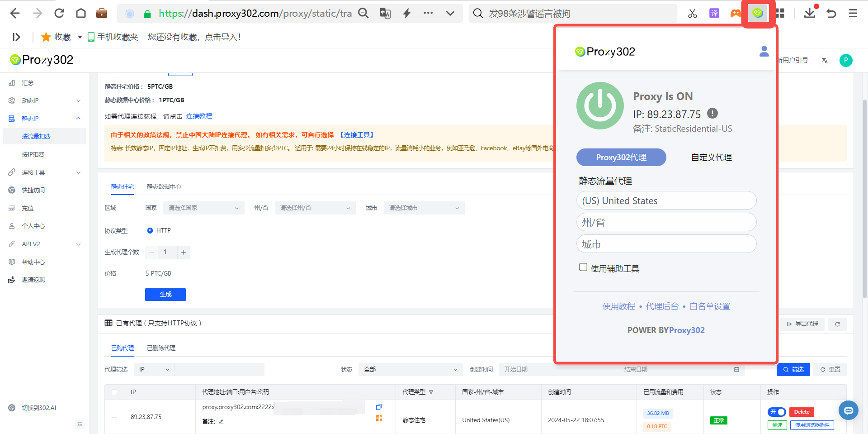The image size is (868, 434).
Task: Expand the 动态IP sidebar menu
Action: pos(45,100)
